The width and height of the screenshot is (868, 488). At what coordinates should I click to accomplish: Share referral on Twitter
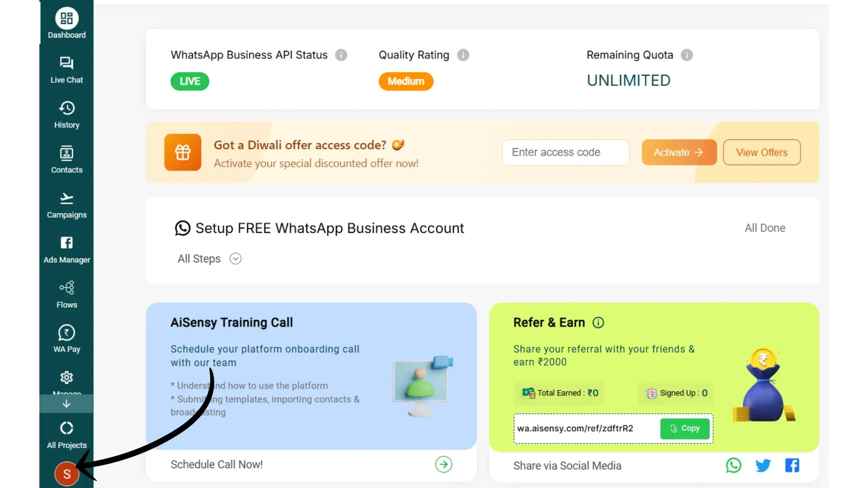tap(763, 465)
